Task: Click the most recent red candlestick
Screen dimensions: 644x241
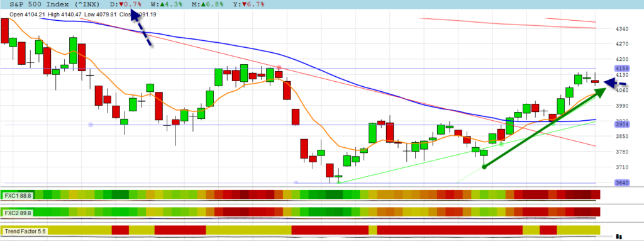Action: coord(595,81)
